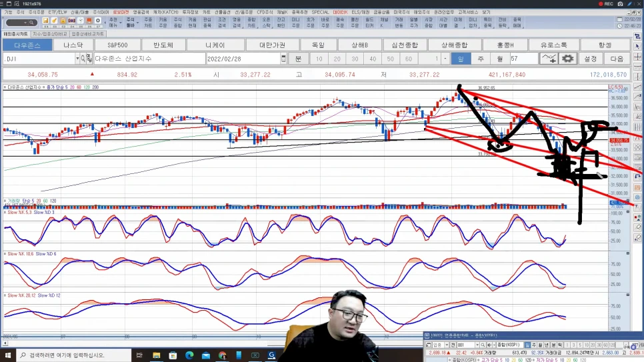Open the interval value dropdown arrow
This screenshot has width=644, height=362.
(x=445, y=59)
